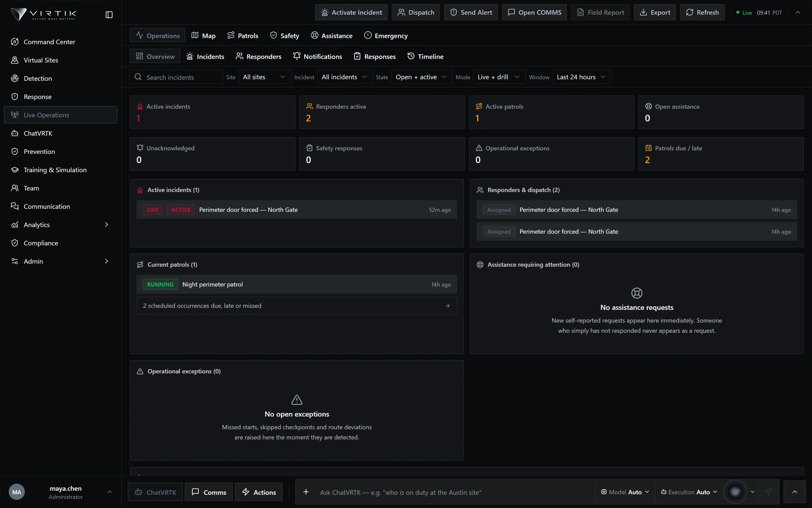Collapse the sidebar with the panel icon
812x508 pixels.
click(x=109, y=14)
